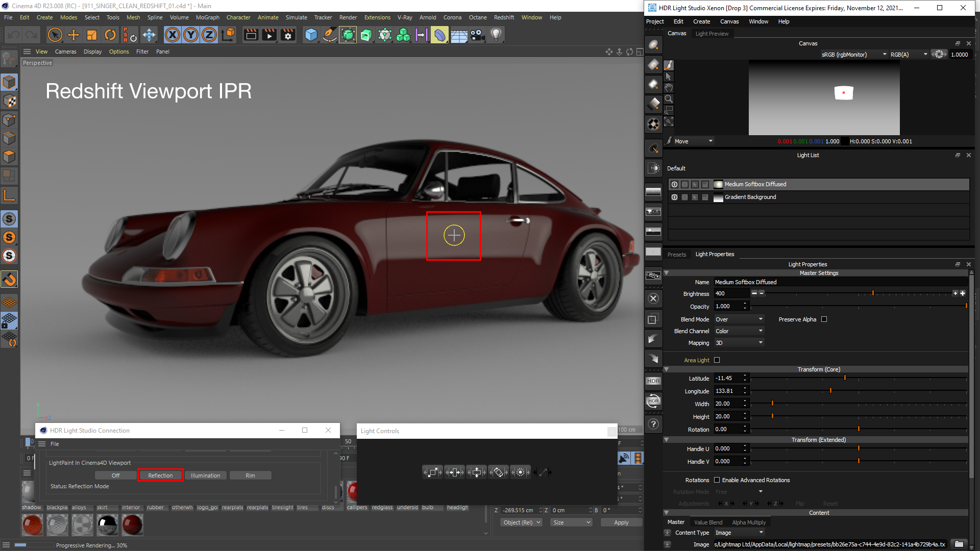The height and width of the screenshot is (551, 980).
Task: Open Edit Render Settings gear clapperboard
Action: coord(288,35)
